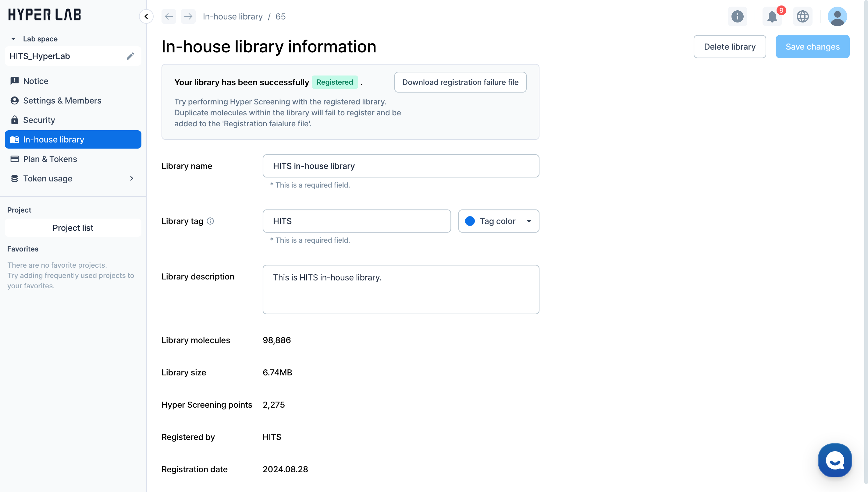Open Settings & Members page

pos(62,100)
